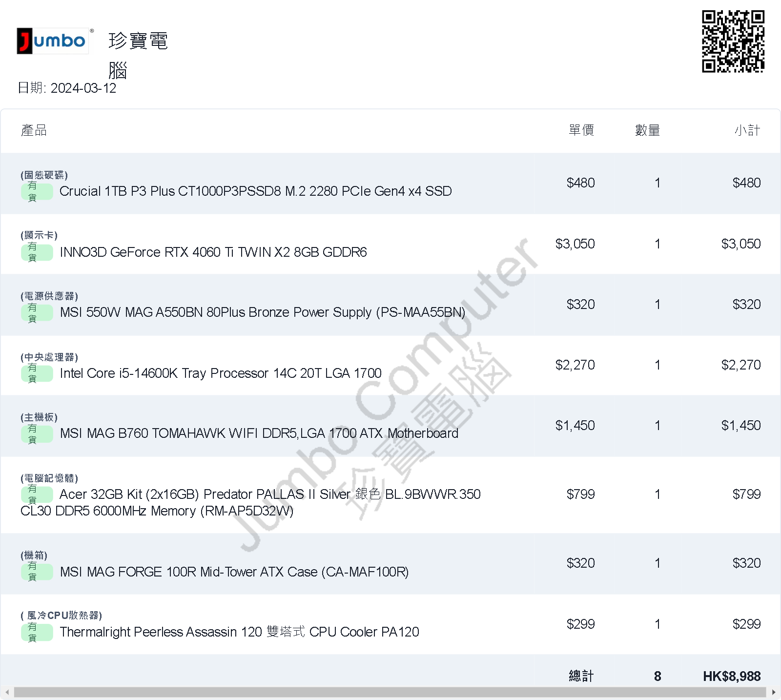Click the (中央處理器) category label

click(49, 357)
